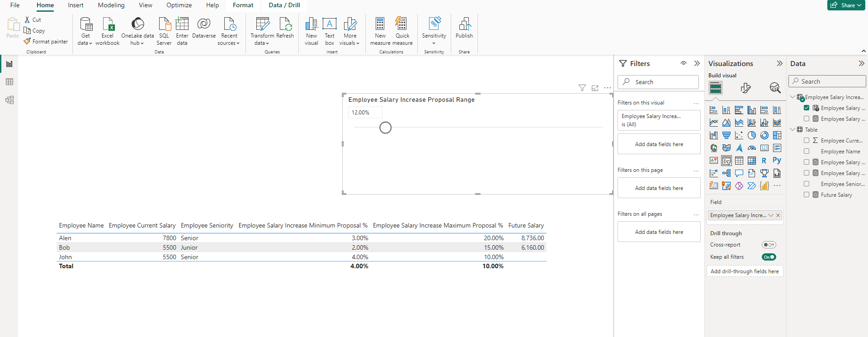
Task: Select the R script visual icon
Action: point(764,160)
